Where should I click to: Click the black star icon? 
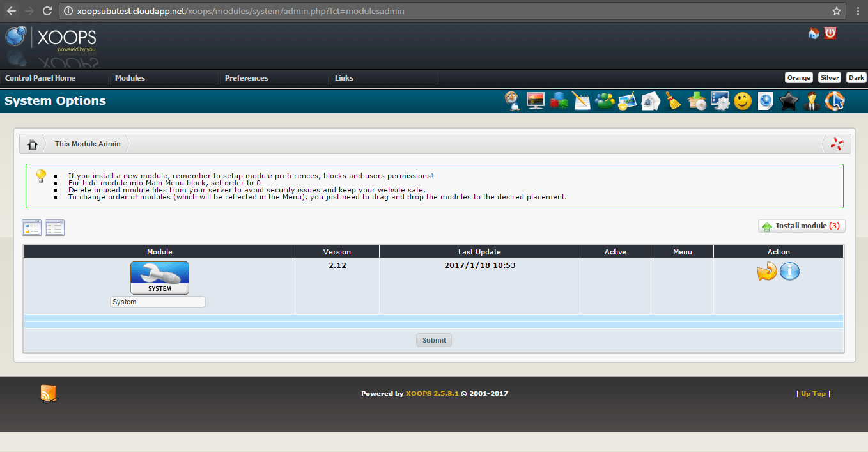(x=789, y=101)
